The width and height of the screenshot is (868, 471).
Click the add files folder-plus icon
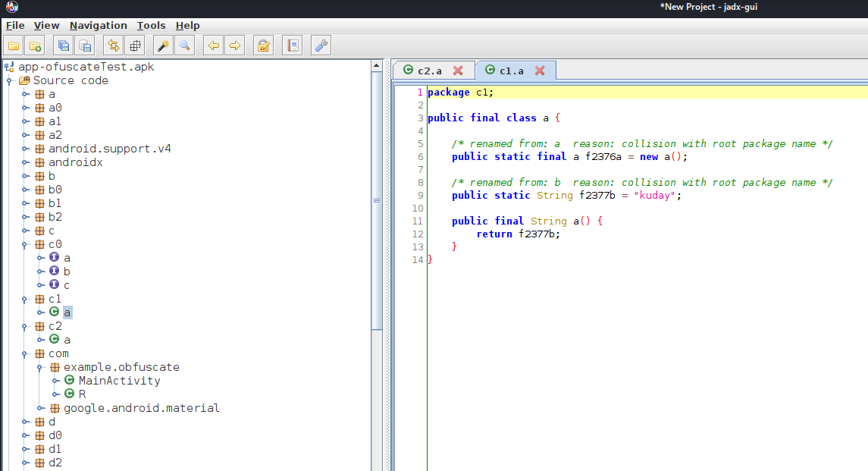pyautogui.click(x=36, y=46)
